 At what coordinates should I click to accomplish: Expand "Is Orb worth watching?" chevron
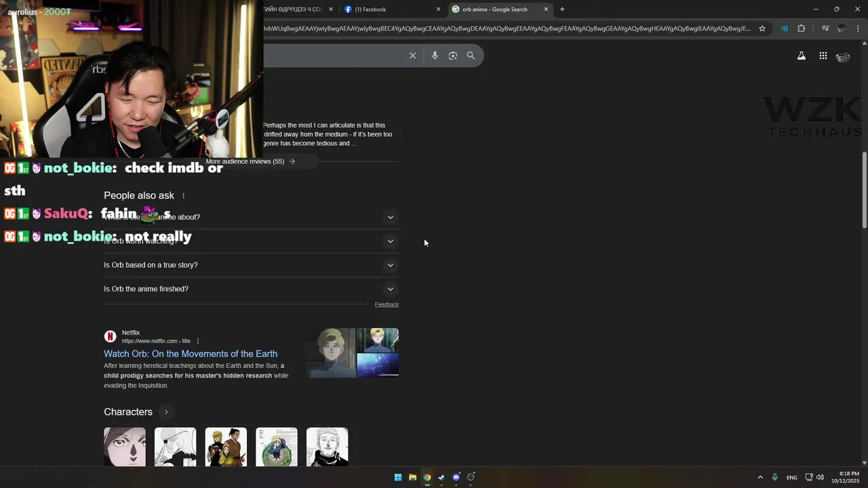point(390,241)
